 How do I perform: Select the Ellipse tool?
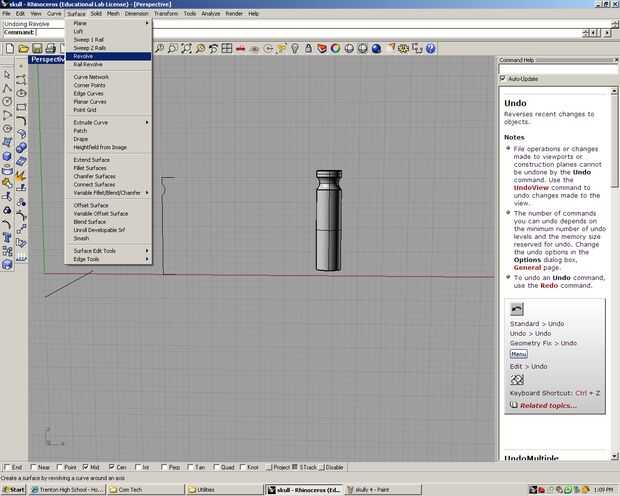[x=21, y=93]
